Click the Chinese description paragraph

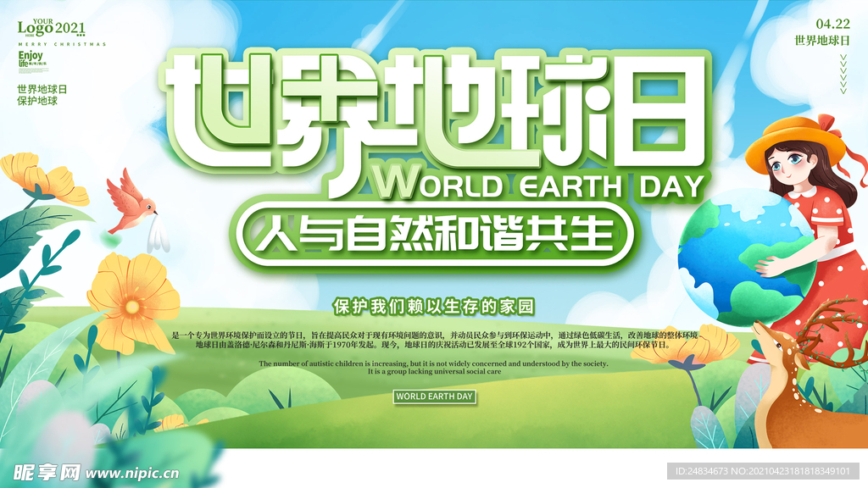click(435, 339)
